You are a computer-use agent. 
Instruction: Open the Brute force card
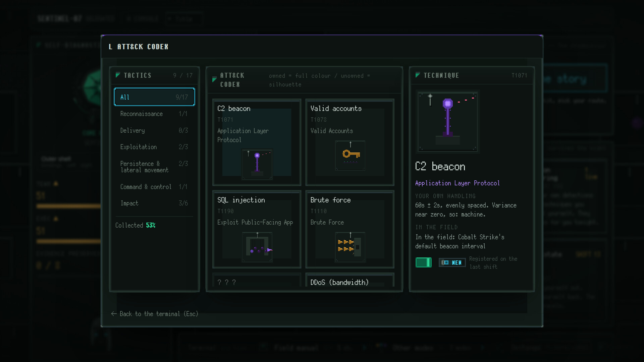350,229
